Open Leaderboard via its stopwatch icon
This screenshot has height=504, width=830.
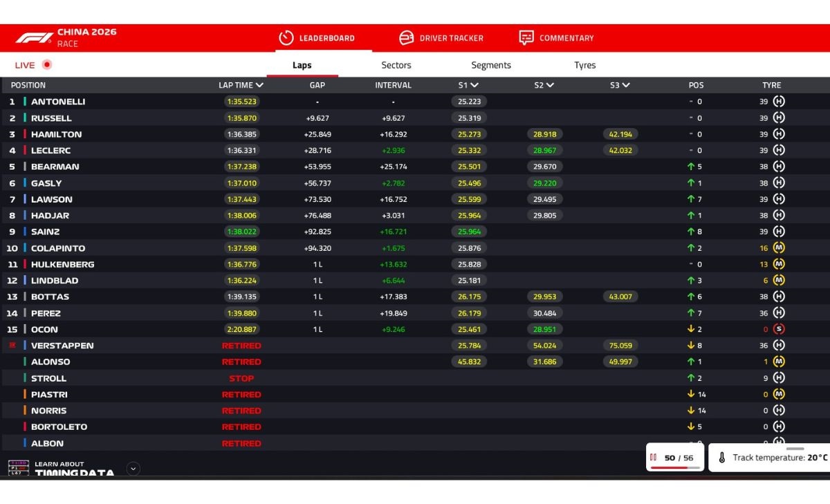tap(286, 38)
